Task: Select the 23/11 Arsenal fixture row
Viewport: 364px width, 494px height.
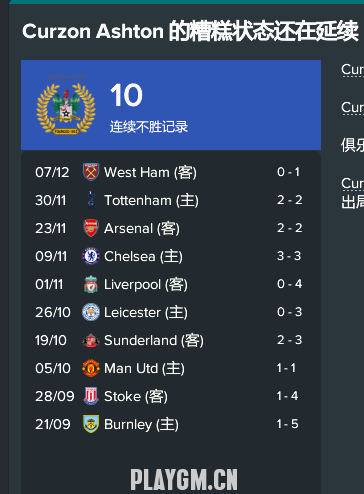Action: pyautogui.click(x=171, y=228)
